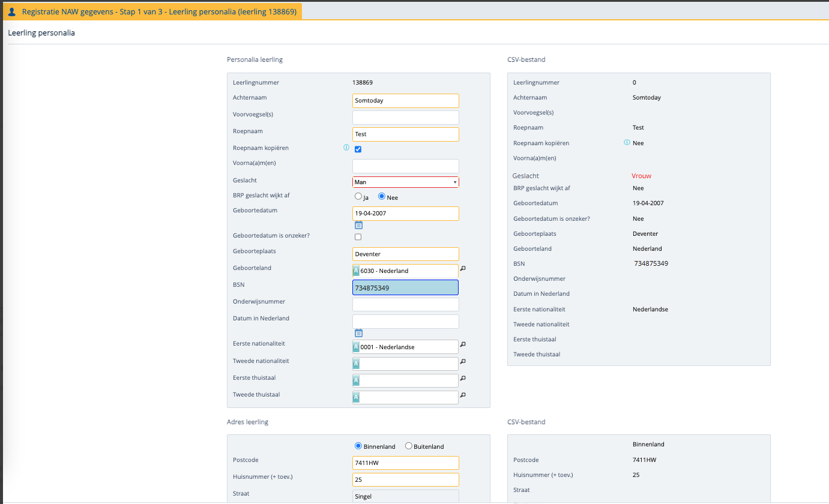Viewport: 829px width, 504px height.
Task: Click CSV-bestand Roepnaam value Test
Action: (x=638, y=127)
